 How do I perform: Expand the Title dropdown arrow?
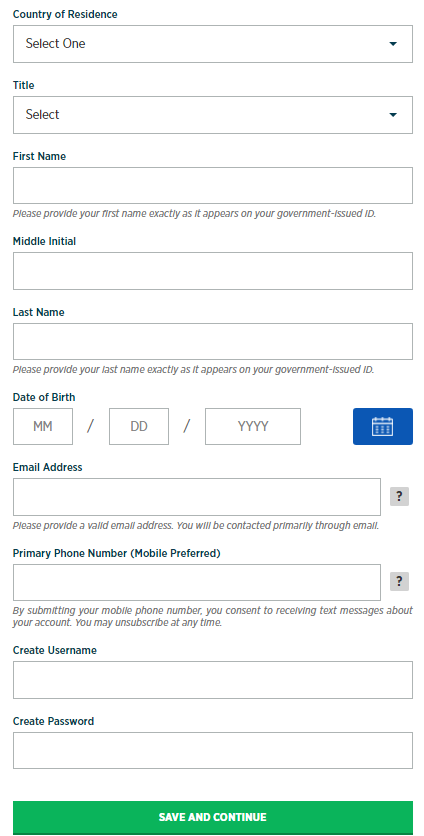click(393, 115)
